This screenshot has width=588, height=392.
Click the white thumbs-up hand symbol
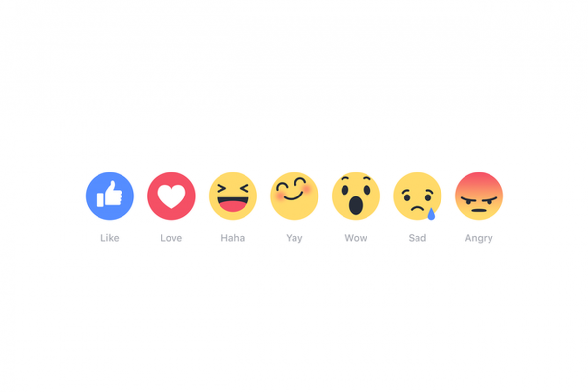point(109,194)
